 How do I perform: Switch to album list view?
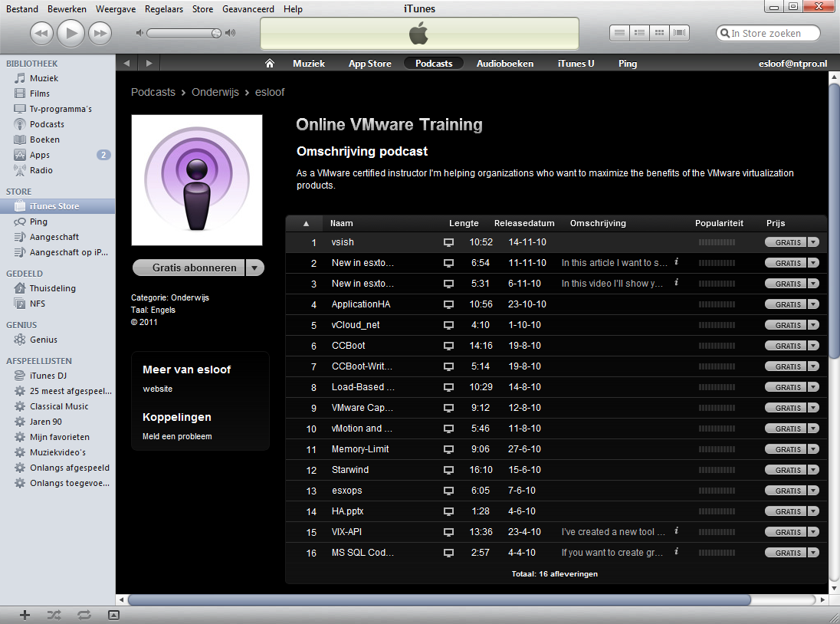[x=639, y=33]
